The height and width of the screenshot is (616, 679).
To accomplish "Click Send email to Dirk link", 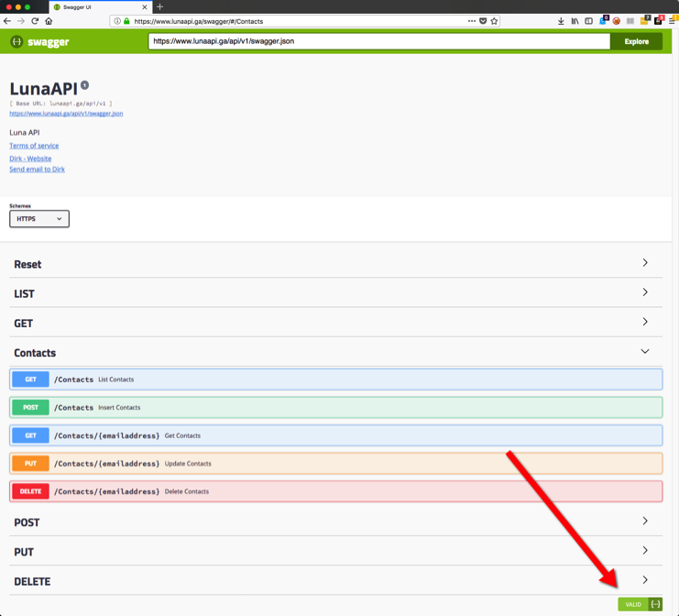I will pos(37,169).
